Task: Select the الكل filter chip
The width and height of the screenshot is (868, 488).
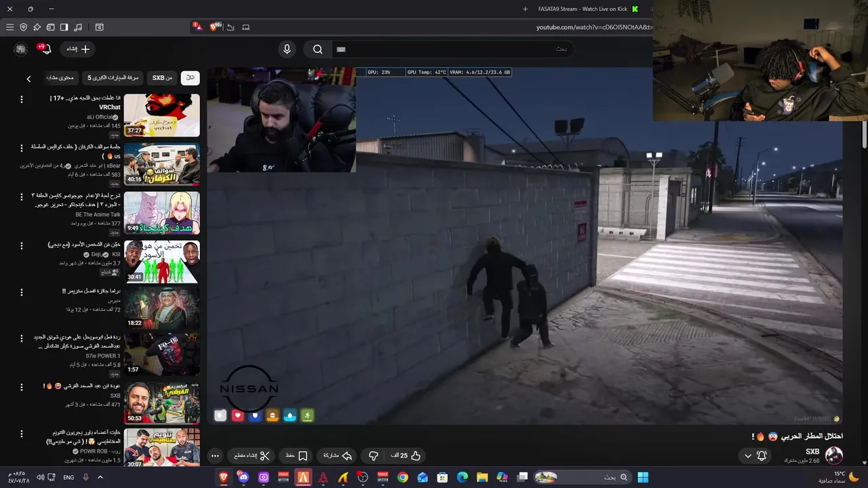Action: tap(191, 78)
